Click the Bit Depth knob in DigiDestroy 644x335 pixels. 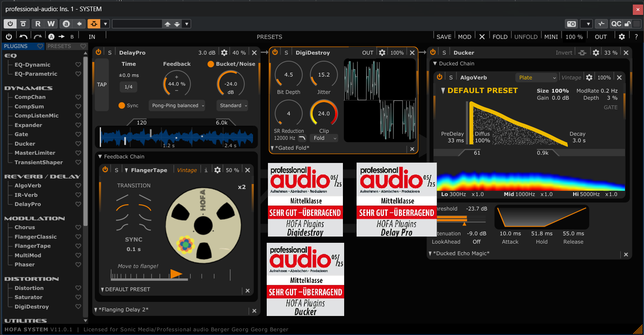pyautogui.click(x=288, y=74)
